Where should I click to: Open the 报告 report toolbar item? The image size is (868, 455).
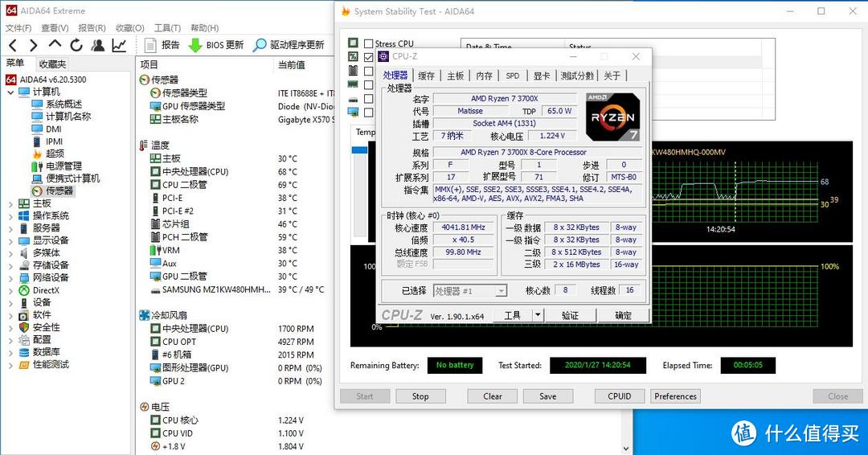pos(162,45)
